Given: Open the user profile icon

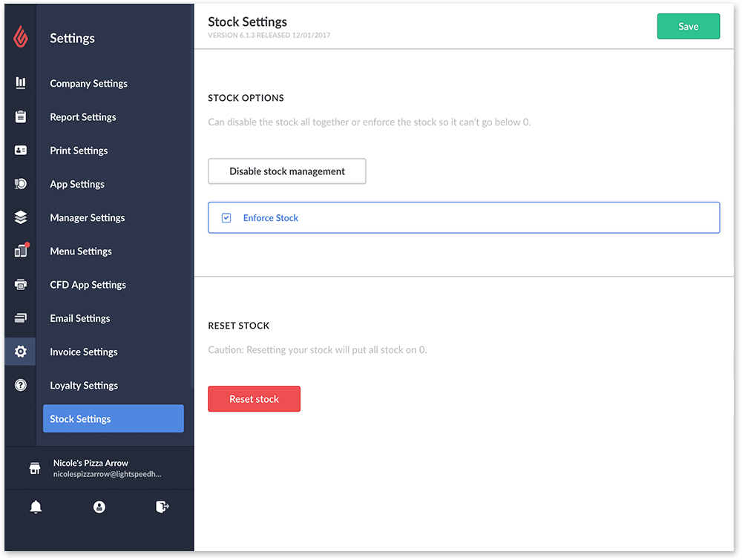Looking at the screenshot, I should 99,507.
